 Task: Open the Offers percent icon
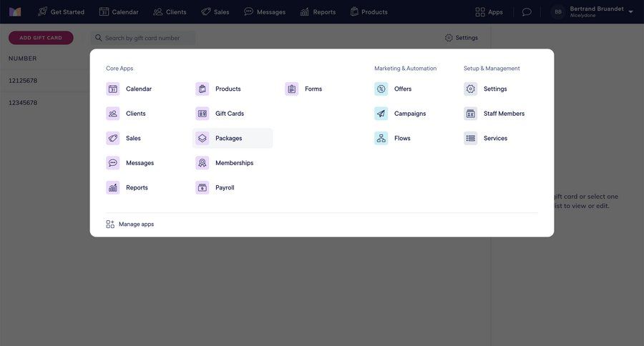point(381,89)
